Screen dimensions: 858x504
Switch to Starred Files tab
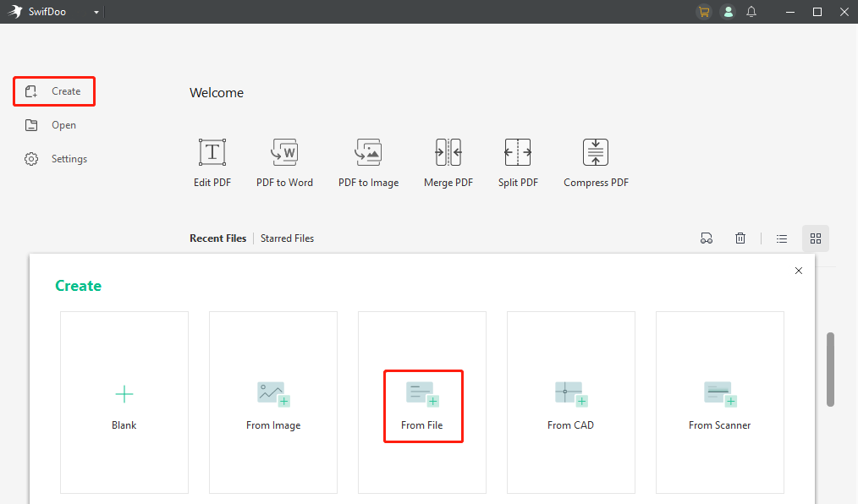point(288,238)
